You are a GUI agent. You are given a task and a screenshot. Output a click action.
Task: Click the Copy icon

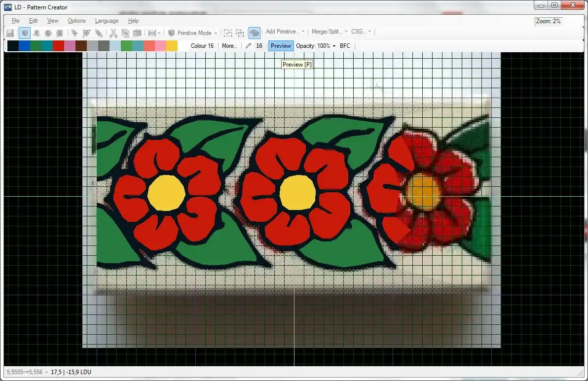point(125,33)
